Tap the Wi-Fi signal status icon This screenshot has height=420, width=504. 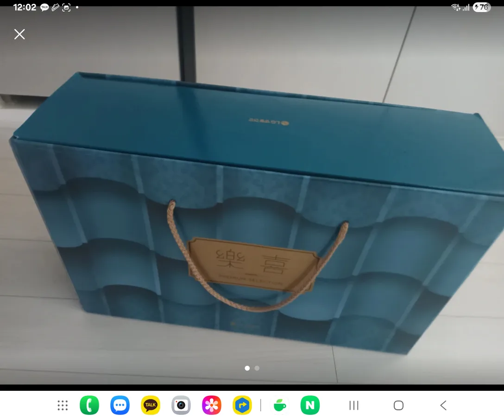point(456,7)
